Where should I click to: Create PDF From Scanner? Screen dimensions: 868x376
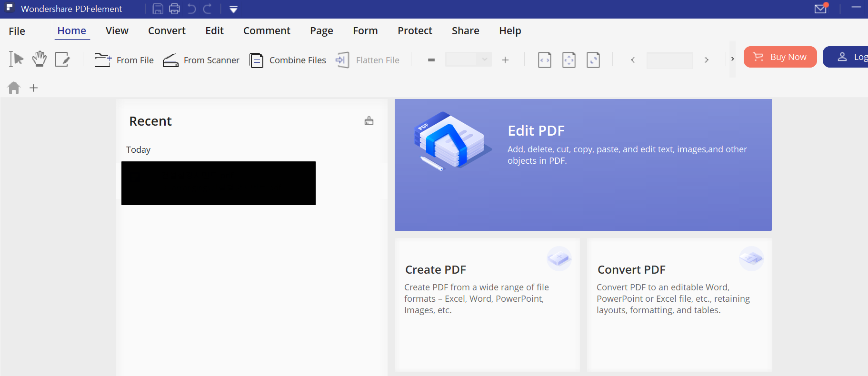pos(201,60)
